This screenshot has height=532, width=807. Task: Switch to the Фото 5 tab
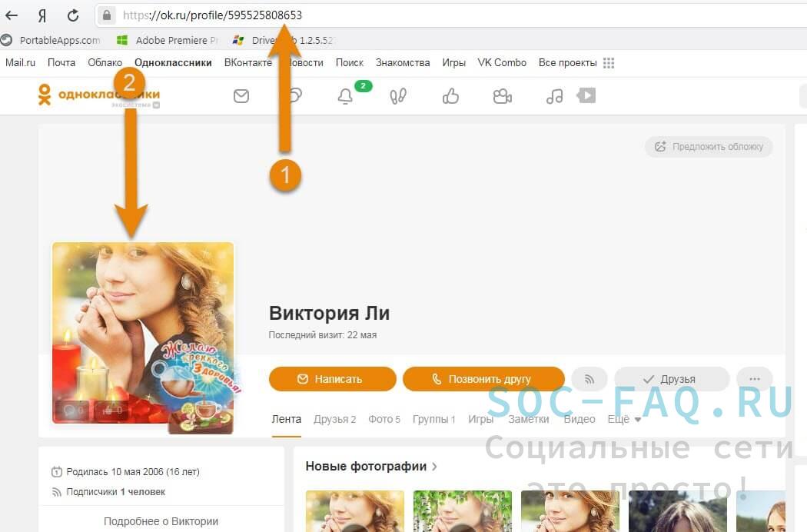[384, 420]
